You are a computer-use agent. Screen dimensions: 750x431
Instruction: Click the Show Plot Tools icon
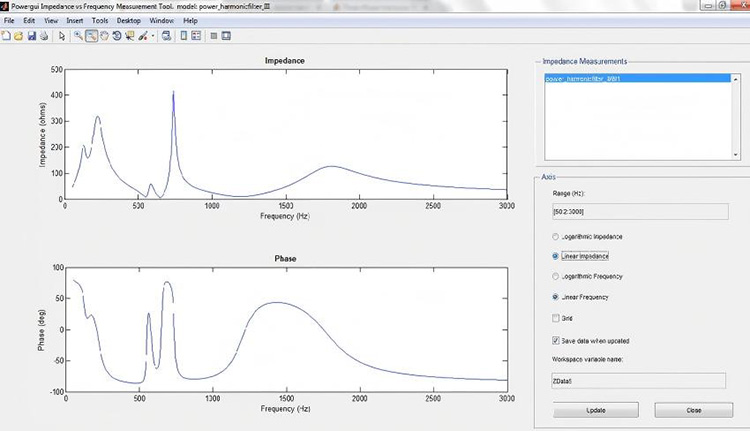[x=226, y=36]
